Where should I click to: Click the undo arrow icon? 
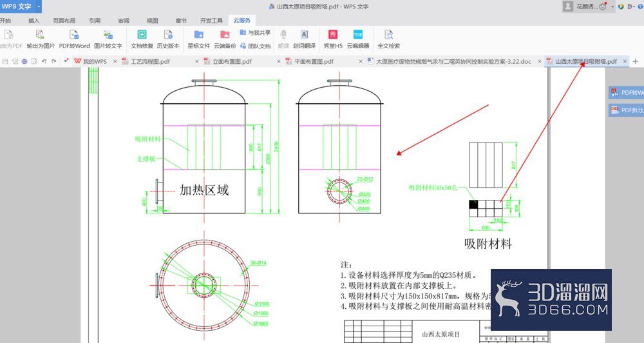[x=44, y=61]
